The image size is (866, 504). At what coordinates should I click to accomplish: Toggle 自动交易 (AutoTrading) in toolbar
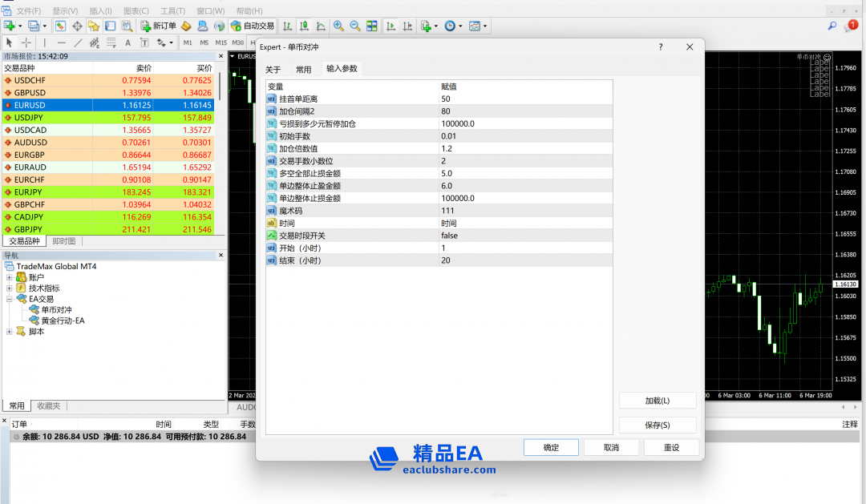(x=253, y=26)
